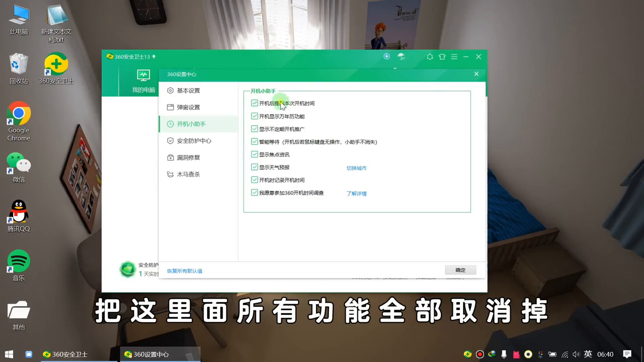The image size is (644, 362).
Task: Open 此电脑 desktop icon
Action: [x=19, y=20]
